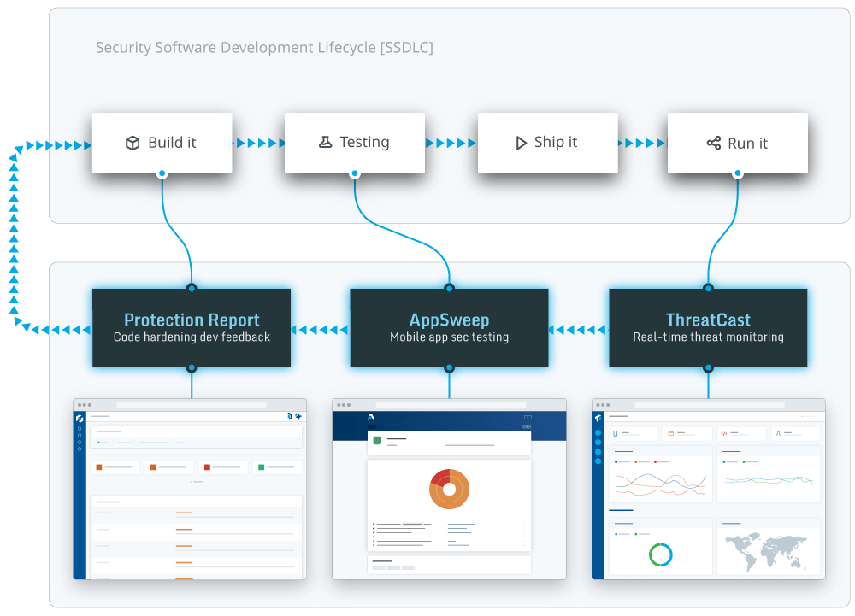Viewport: 855px width, 616px height.
Task: Select the Build it step label
Action: [x=172, y=143]
